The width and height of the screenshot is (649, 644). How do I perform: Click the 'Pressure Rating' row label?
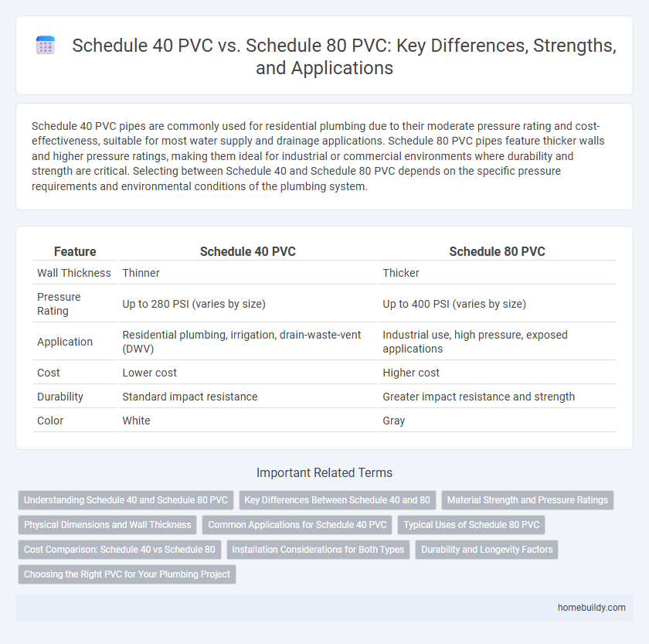60,304
